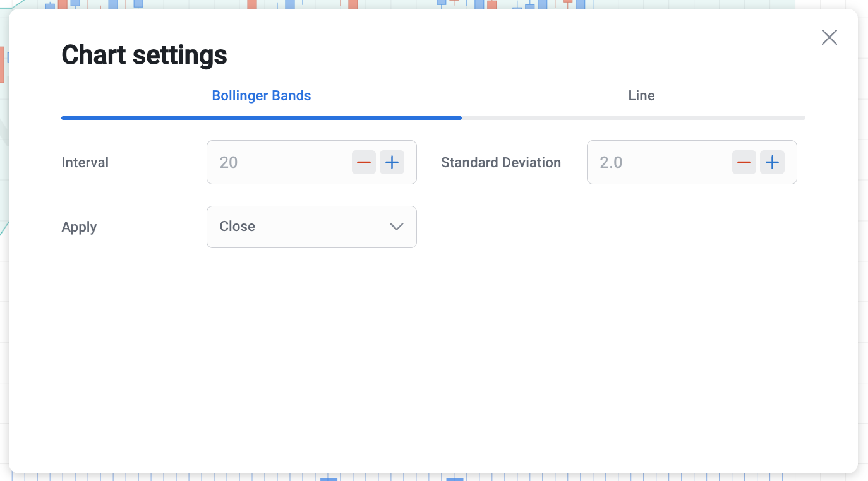Increase Standard Deviation using plus icon
The width and height of the screenshot is (868, 481).
(x=772, y=162)
